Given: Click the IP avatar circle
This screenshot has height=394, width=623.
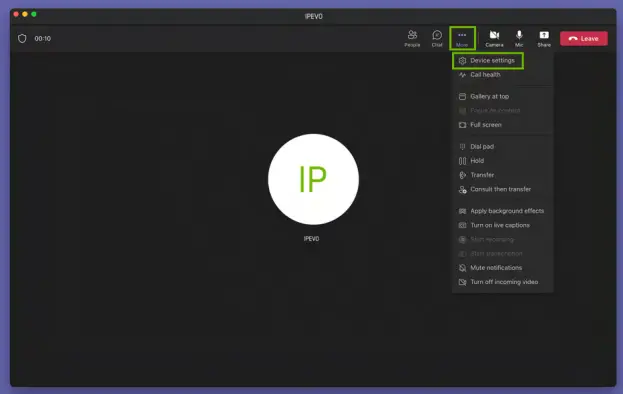Looking at the screenshot, I should point(313,179).
